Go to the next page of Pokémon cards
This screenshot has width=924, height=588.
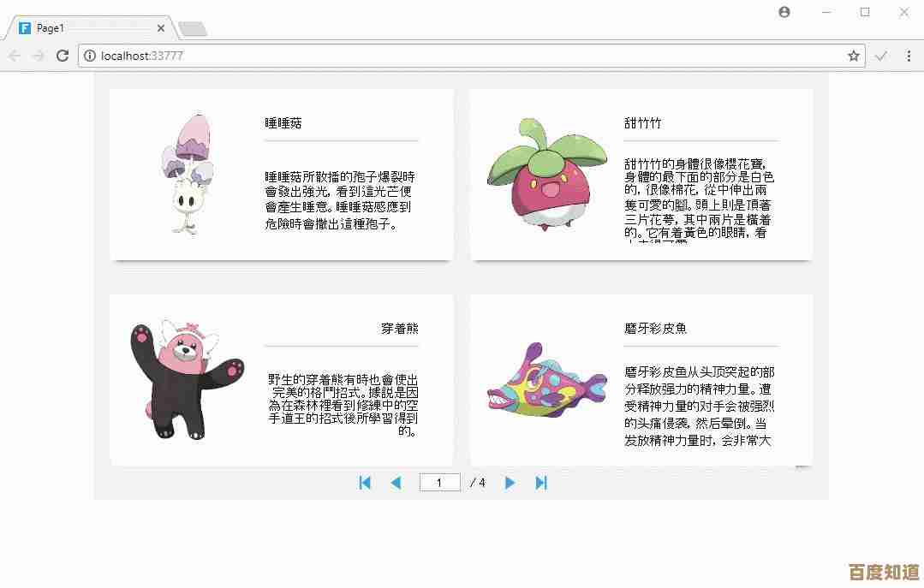(x=510, y=483)
